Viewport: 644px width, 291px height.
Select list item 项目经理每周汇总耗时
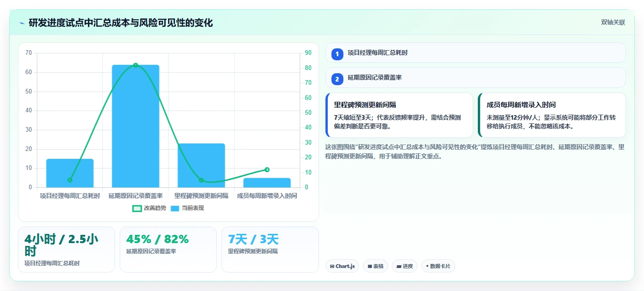click(476, 53)
